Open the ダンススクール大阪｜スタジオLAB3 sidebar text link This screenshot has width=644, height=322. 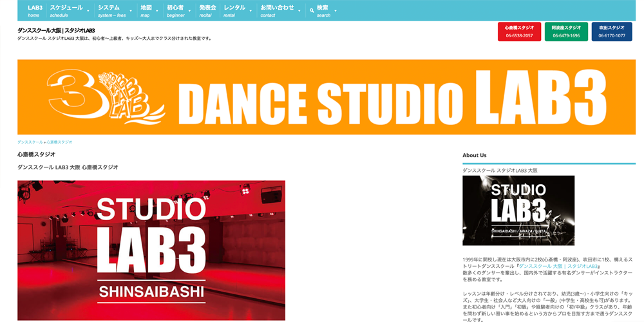click(x=559, y=265)
